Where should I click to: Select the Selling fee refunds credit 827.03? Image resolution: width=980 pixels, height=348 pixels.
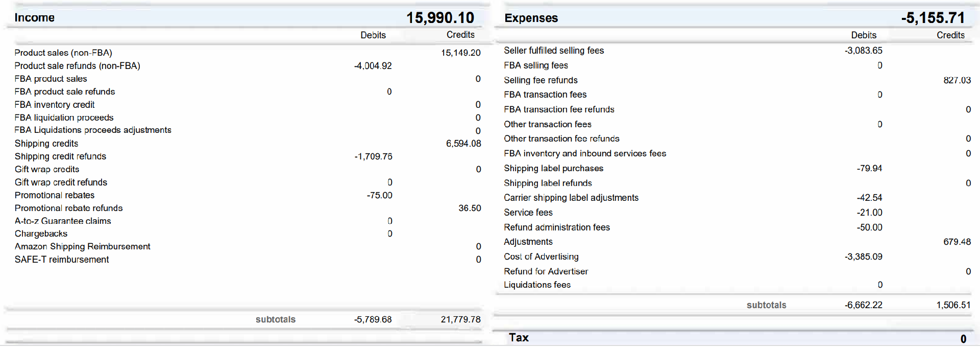[x=957, y=80]
